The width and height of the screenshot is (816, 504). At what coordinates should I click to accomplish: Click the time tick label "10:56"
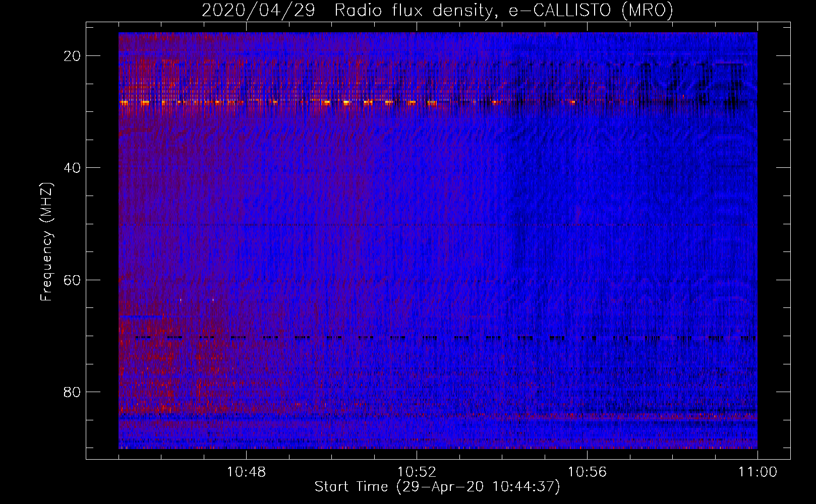[587, 472]
